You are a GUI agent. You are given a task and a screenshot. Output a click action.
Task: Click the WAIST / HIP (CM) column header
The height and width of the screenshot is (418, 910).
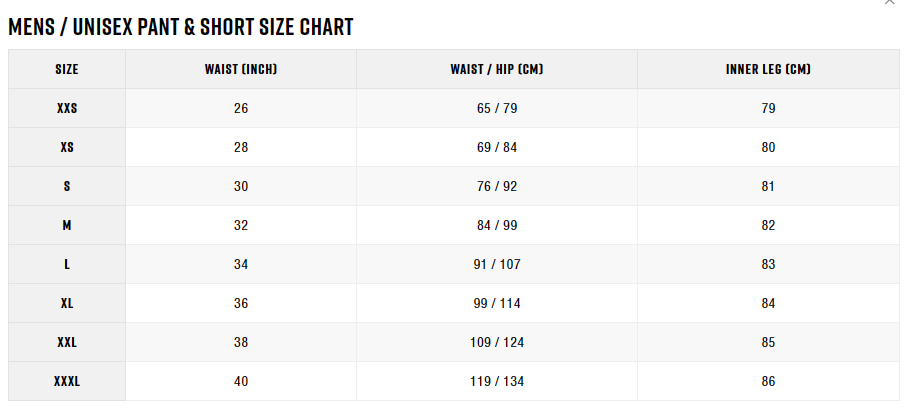click(497, 69)
